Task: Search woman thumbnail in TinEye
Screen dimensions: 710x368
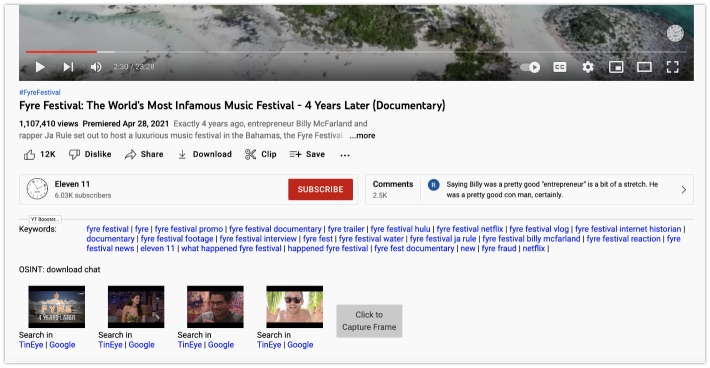Action: [x=110, y=344]
